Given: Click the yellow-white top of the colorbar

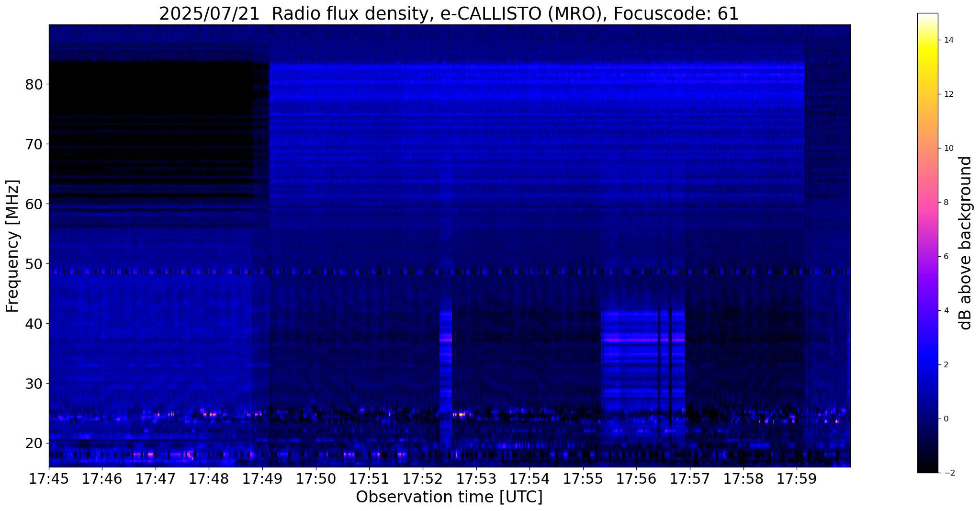Looking at the screenshot, I should pos(927,29).
